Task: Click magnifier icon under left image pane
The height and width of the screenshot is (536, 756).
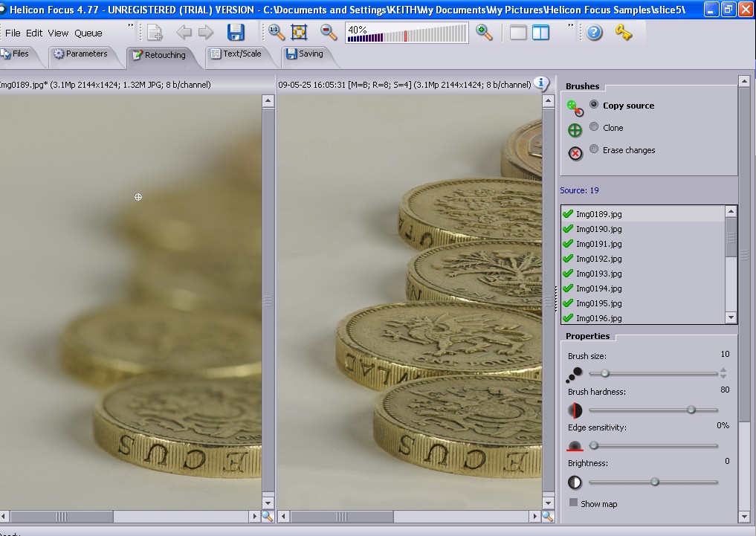Action: [268, 517]
